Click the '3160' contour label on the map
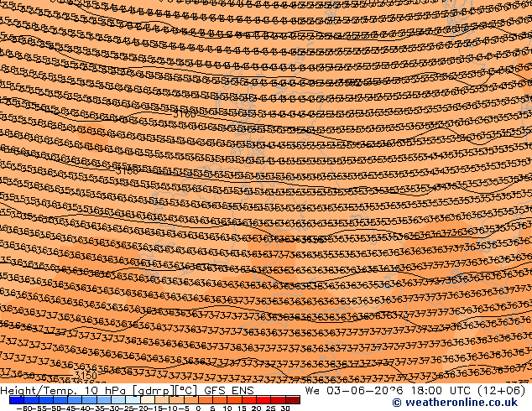532x411 pixels. pyautogui.click(x=185, y=114)
